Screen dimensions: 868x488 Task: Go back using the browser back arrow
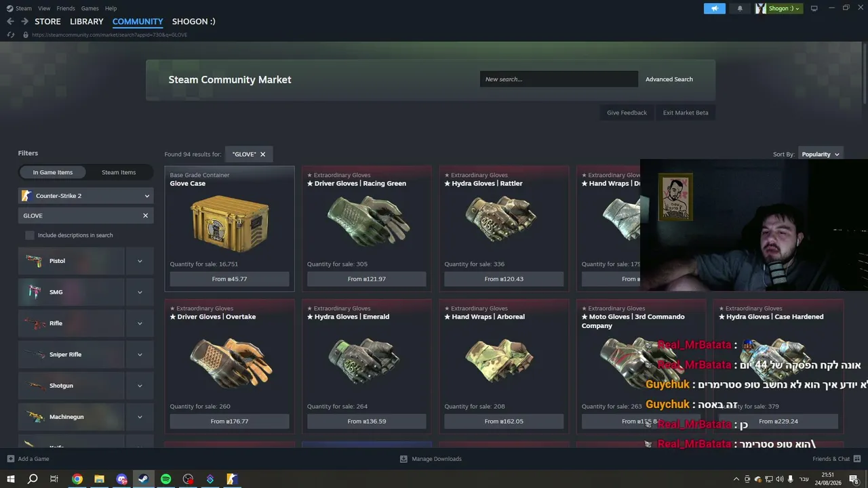coord(10,22)
